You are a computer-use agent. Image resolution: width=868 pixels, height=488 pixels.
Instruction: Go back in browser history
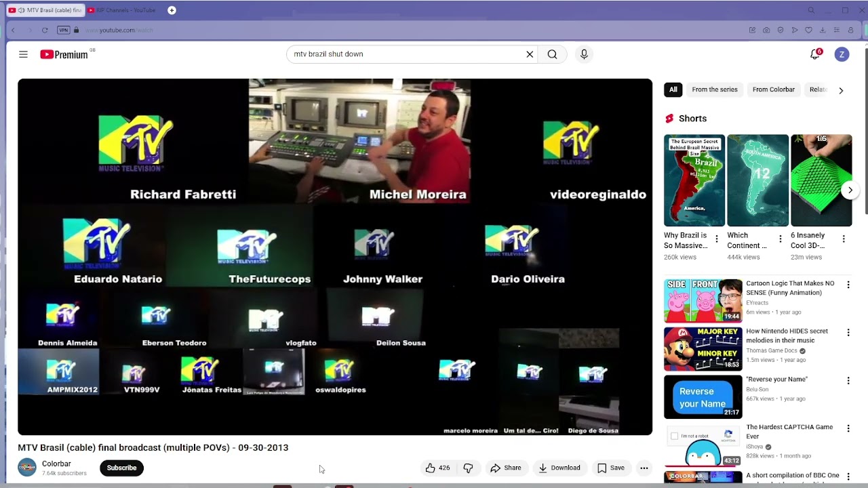pyautogui.click(x=13, y=30)
